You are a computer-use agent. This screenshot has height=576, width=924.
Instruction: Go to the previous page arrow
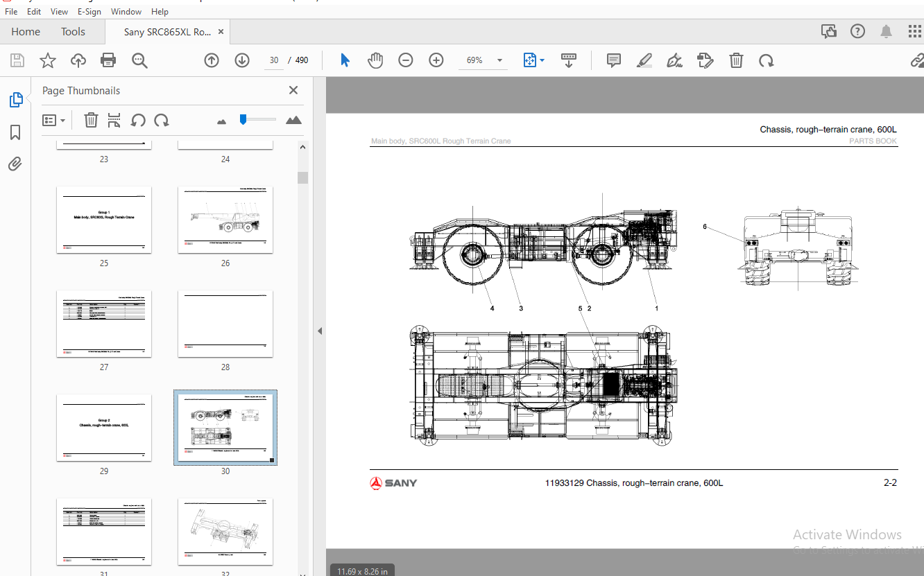tap(212, 60)
